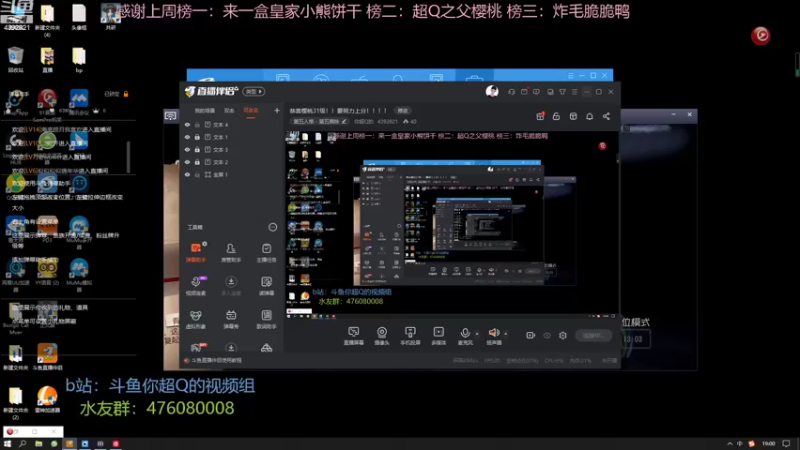Open the Windows notification center icon

click(786, 443)
